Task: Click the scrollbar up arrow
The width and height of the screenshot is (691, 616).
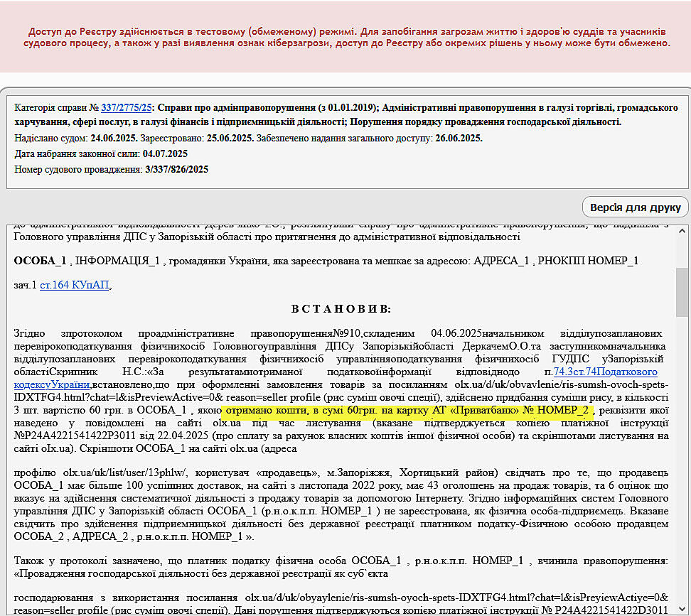Action: point(682,231)
